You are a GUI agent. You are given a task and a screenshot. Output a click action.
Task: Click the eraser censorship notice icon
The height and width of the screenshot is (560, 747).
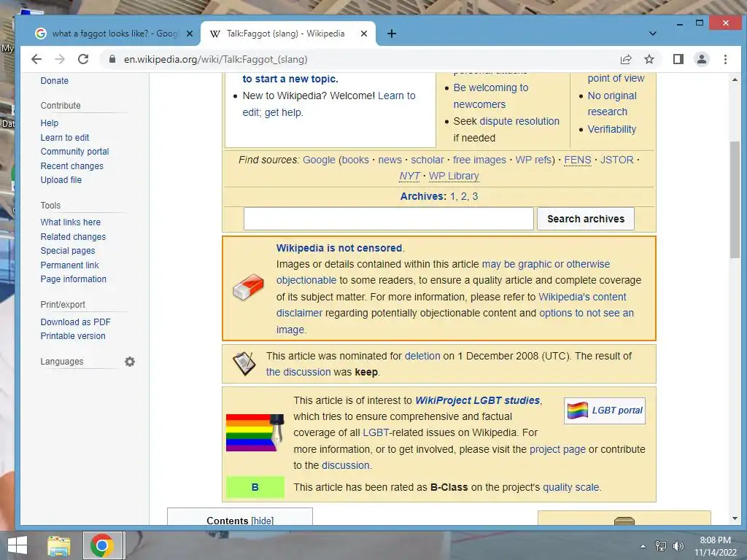pyautogui.click(x=248, y=287)
